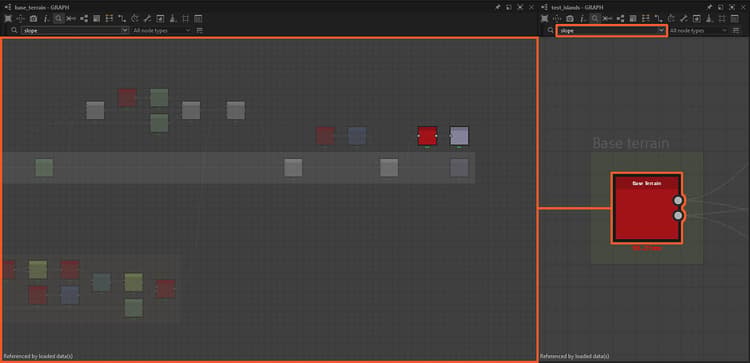Click the wrench tools icon in test_islands graph toolbar
This screenshot has height=363, width=750.
684,19
